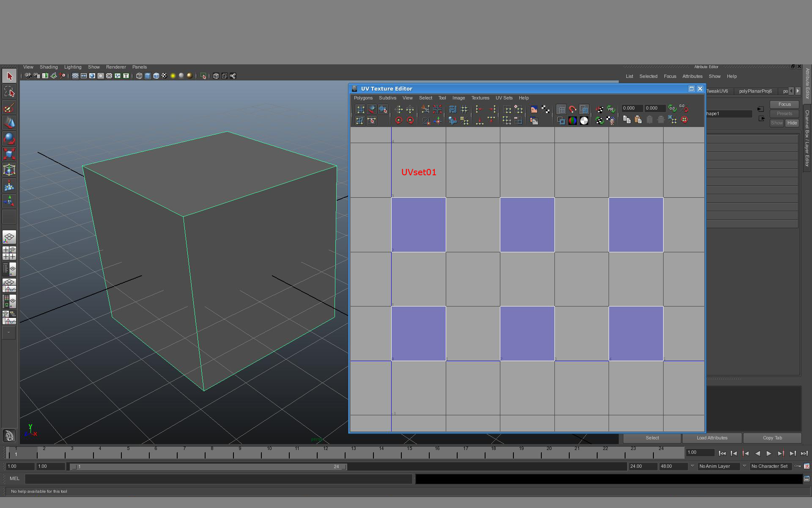
Task: Click Cut UV edges scissors icon
Action: point(425,110)
